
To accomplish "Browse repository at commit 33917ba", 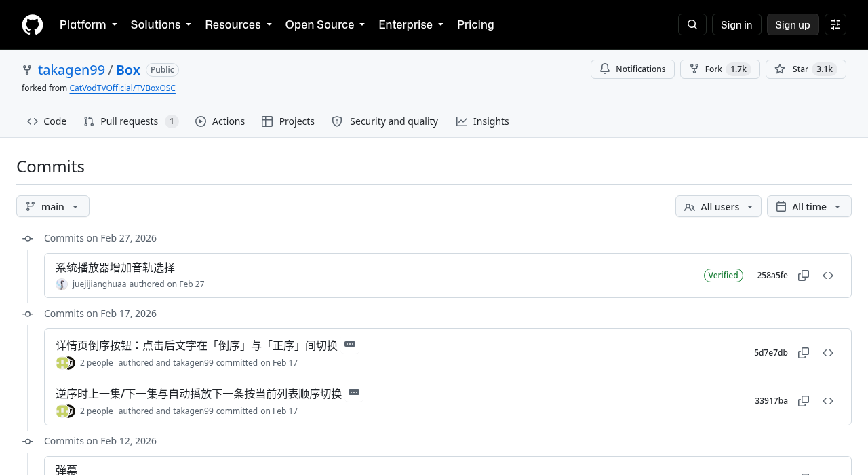I will tap(828, 401).
